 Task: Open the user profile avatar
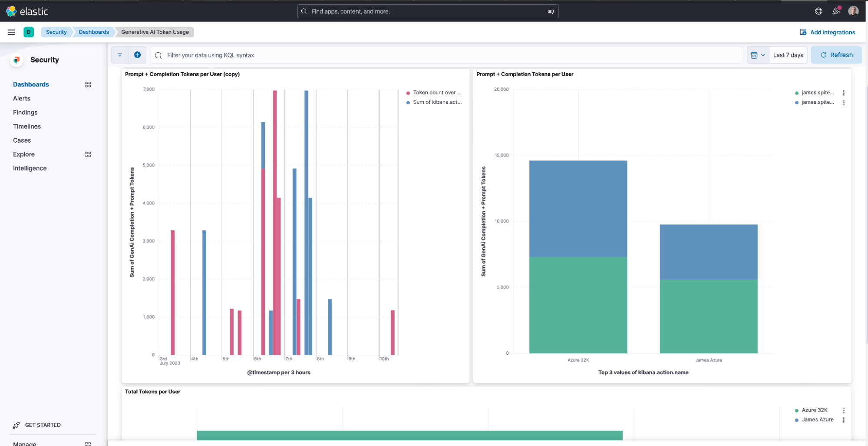[853, 11]
